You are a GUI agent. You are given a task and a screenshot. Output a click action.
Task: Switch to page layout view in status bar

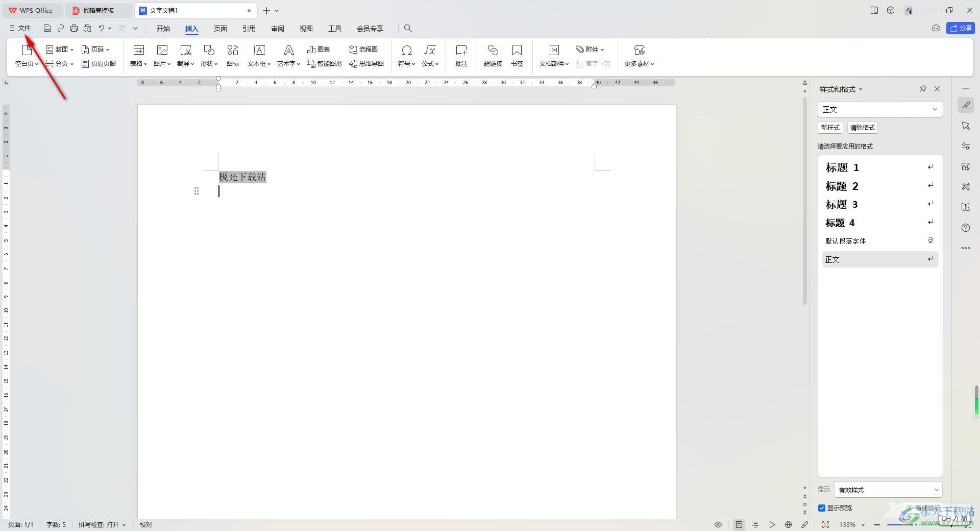[x=739, y=524]
